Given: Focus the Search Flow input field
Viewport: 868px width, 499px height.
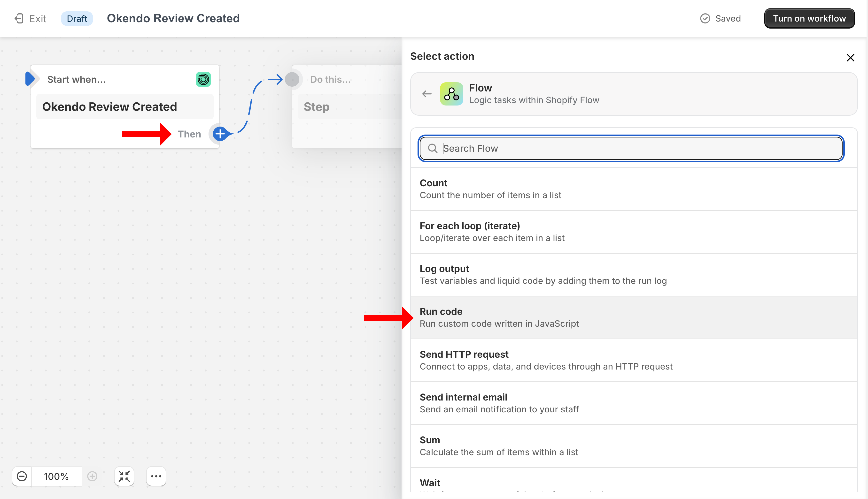Looking at the screenshot, I should point(631,148).
